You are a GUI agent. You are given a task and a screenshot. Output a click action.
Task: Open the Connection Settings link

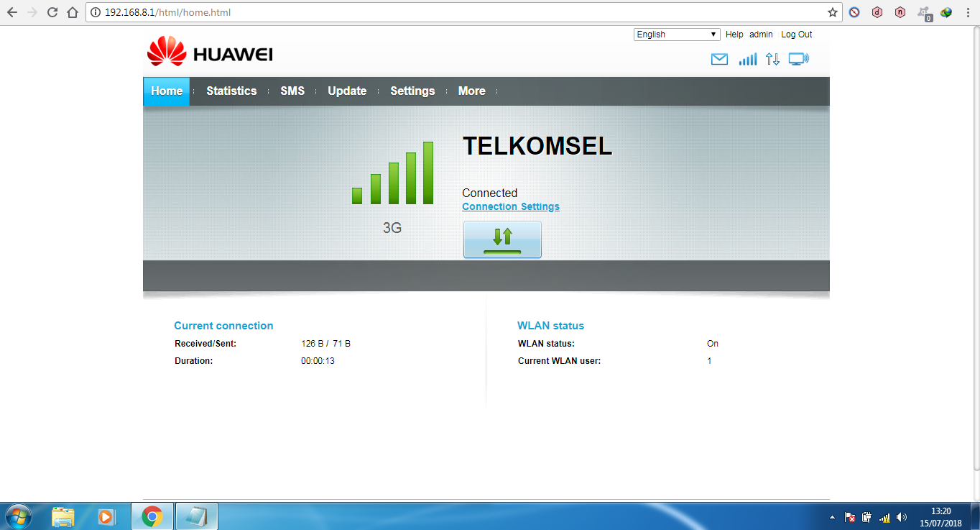tap(511, 206)
